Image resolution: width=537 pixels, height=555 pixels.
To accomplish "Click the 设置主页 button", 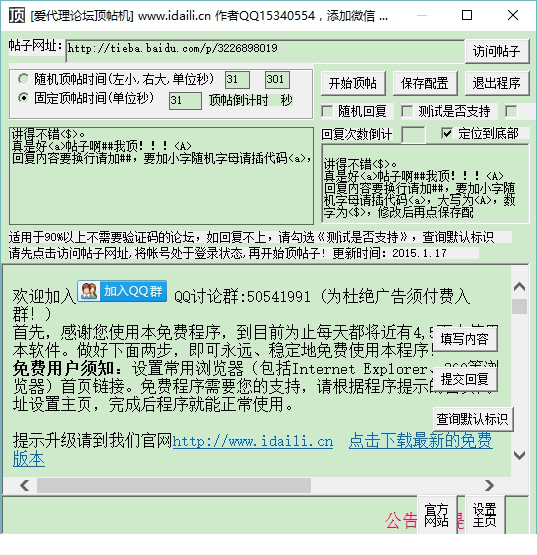I will click(485, 515).
